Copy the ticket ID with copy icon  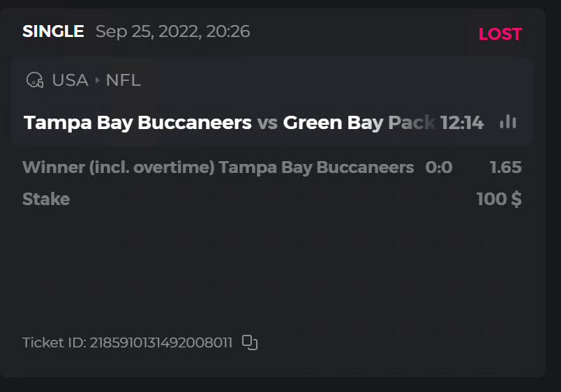coord(250,342)
